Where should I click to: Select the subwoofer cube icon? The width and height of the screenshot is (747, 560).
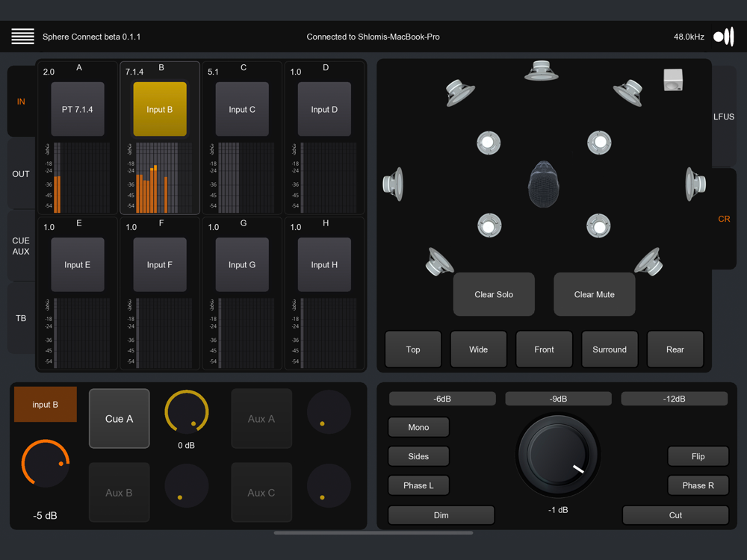tap(673, 80)
